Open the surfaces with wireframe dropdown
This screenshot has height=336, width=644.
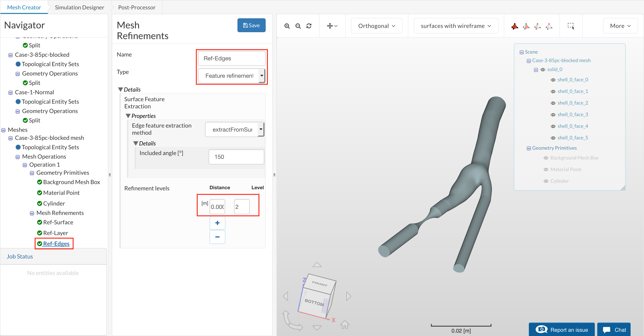point(455,26)
